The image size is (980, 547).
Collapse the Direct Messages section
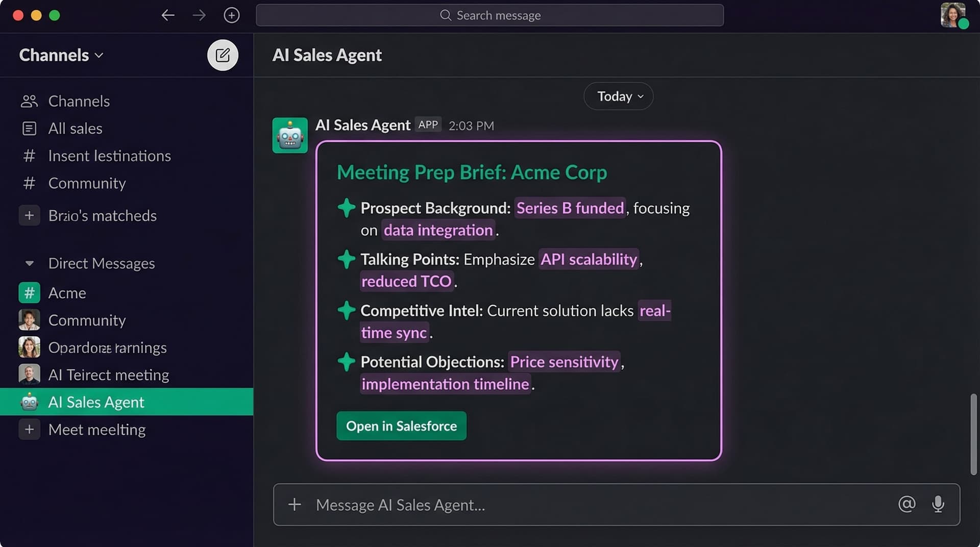click(30, 263)
